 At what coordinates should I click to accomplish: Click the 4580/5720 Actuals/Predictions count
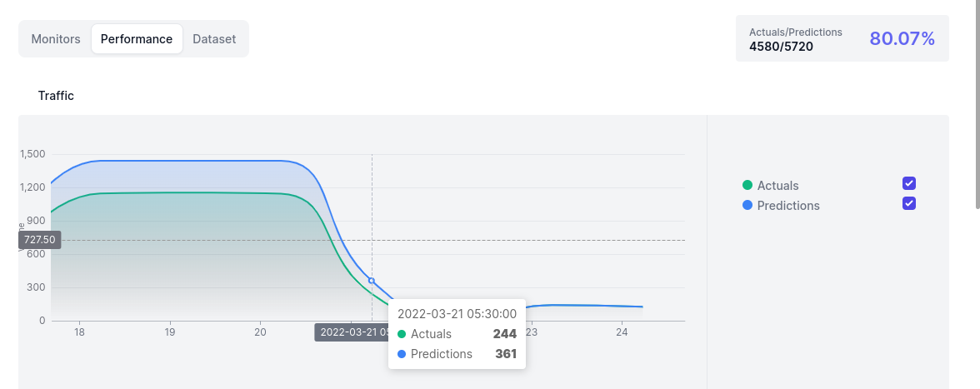[x=781, y=47]
